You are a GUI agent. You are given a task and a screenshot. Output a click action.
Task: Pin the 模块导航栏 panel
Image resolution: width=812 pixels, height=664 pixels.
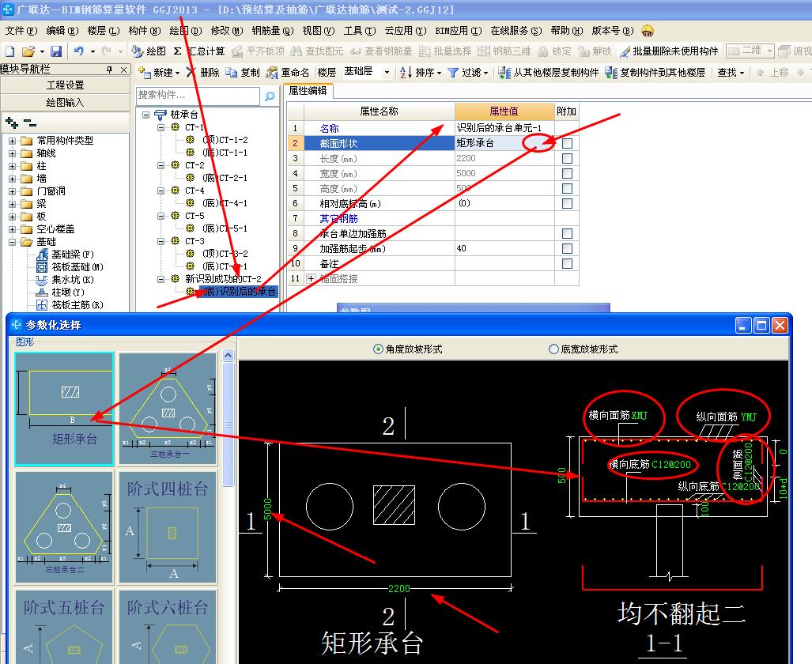(109, 70)
